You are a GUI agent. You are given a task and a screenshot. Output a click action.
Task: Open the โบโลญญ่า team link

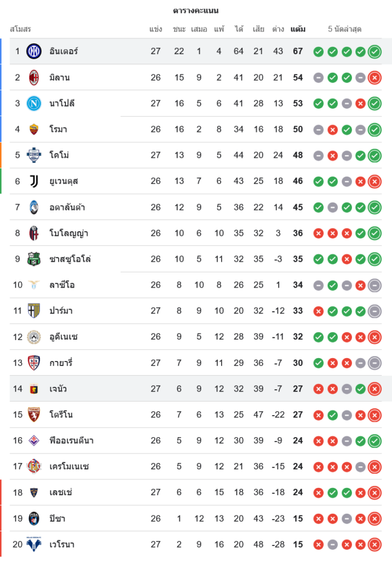[68, 233]
